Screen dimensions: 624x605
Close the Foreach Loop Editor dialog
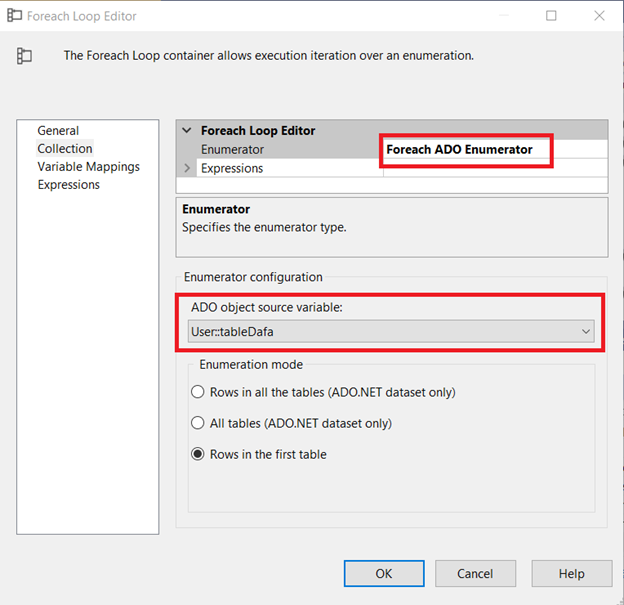(x=599, y=16)
